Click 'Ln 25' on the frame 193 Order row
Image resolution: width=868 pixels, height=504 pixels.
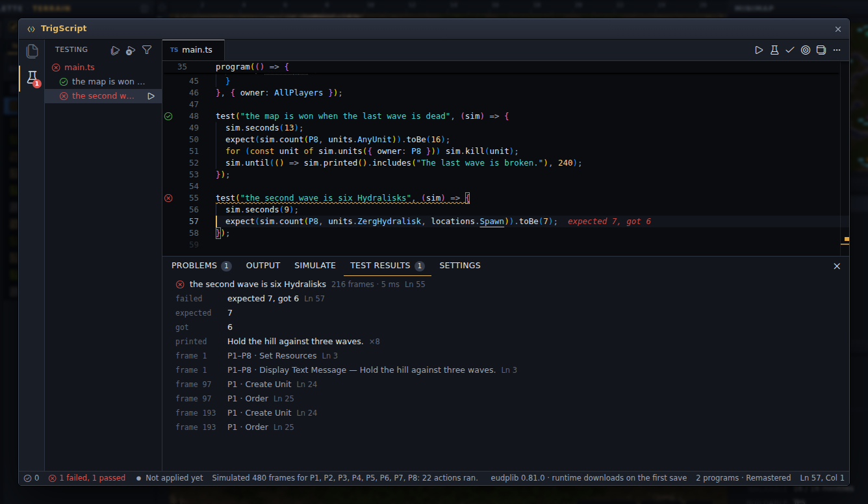[x=284, y=427]
